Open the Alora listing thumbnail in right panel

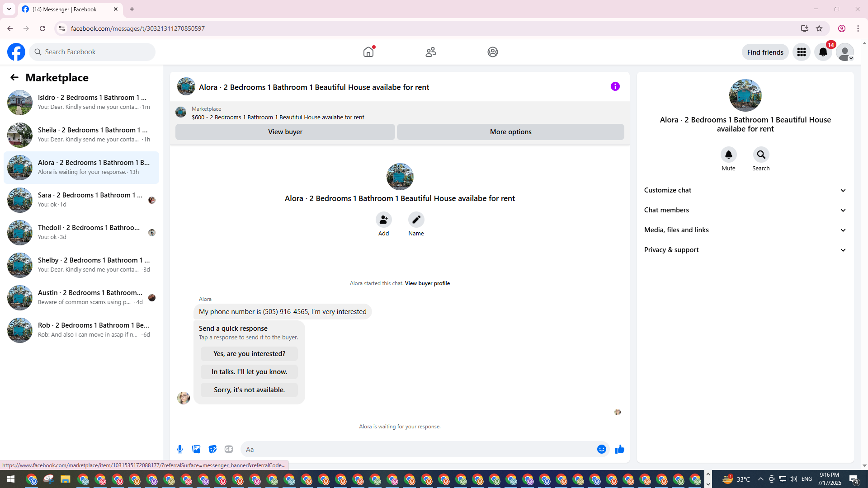point(745,95)
